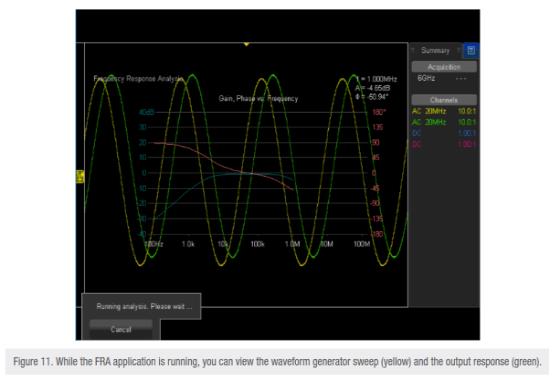Viewport: 554px width, 383px height.
Task: Click the blue sidebar menu icon beside Summary
Action: (x=471, y=51)
